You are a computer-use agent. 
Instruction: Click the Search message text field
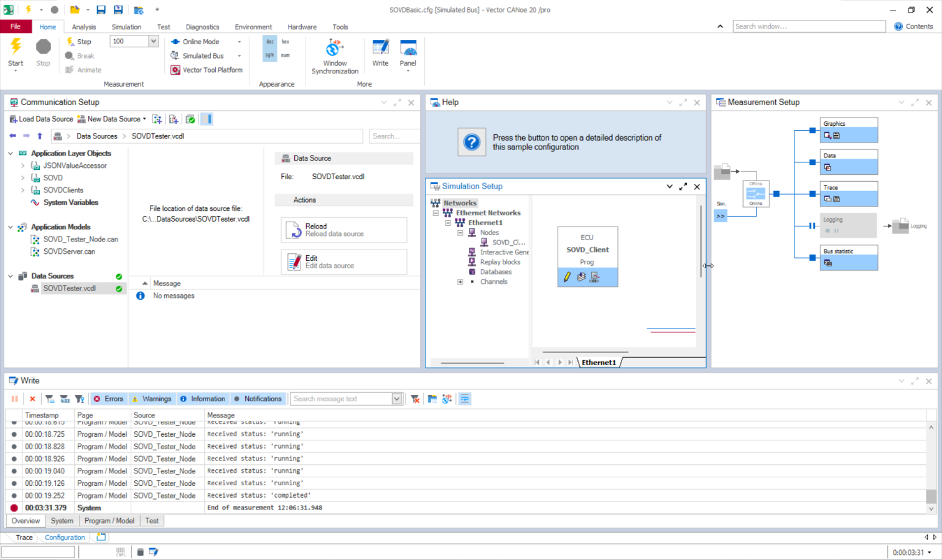[342, 399]
